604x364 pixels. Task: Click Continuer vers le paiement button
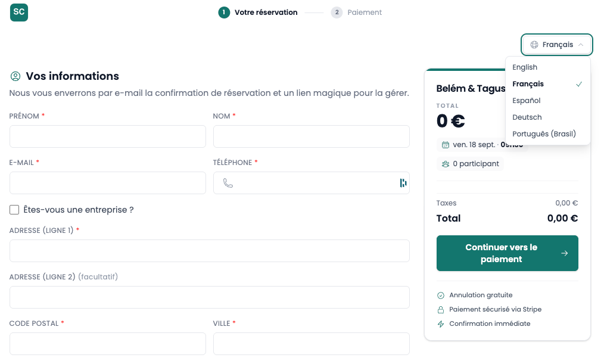point(508,253)
